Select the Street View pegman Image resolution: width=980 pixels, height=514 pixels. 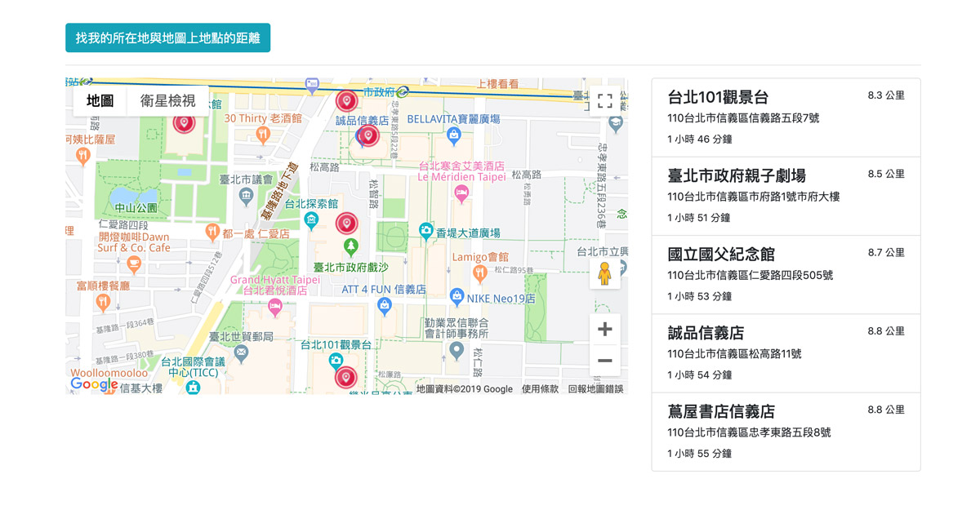click(604, 273)
